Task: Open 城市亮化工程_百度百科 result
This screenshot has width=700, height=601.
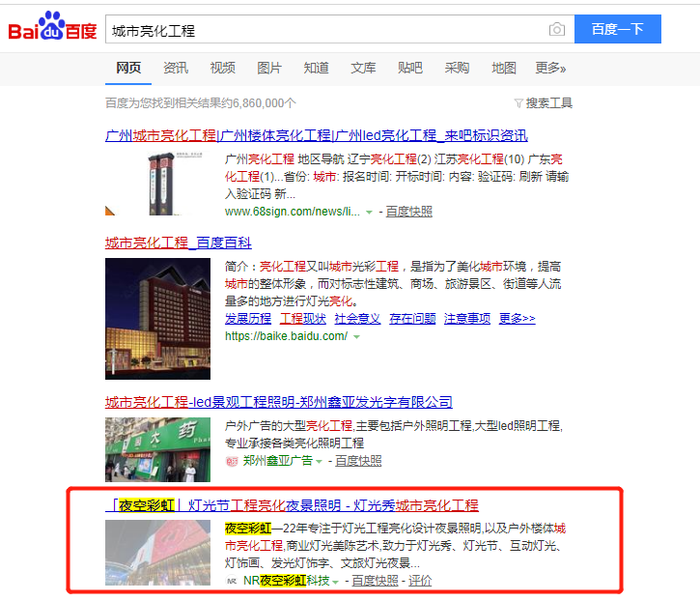Action: click(178, 243)
